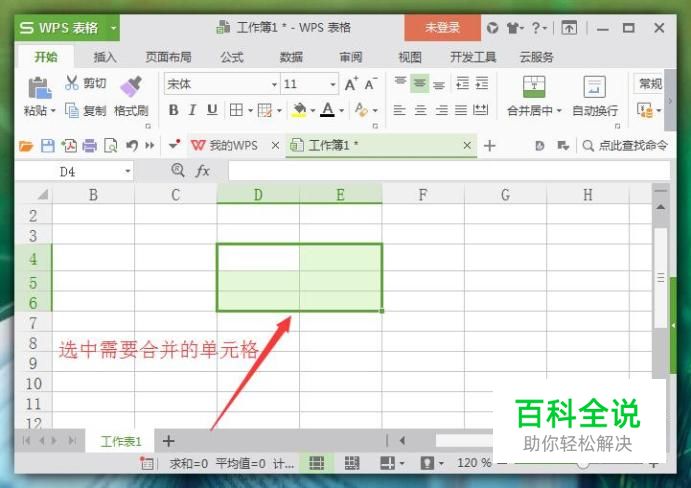
Task: Open the font color dropdown arrow
Action: point(342,110)
